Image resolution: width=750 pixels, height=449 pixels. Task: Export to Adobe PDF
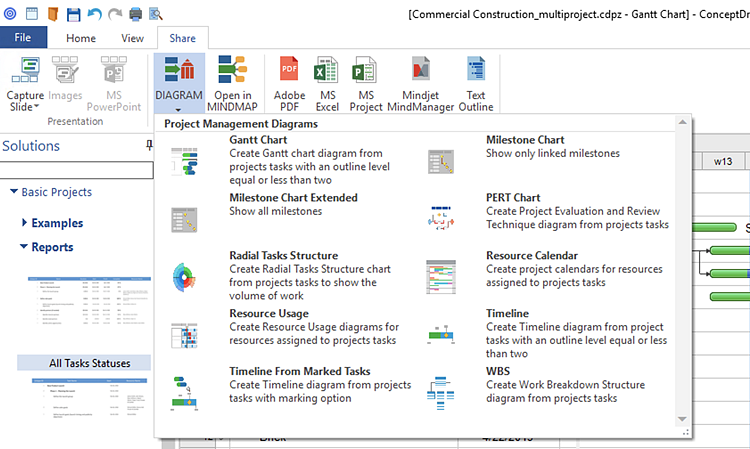(x=289, y=84)
